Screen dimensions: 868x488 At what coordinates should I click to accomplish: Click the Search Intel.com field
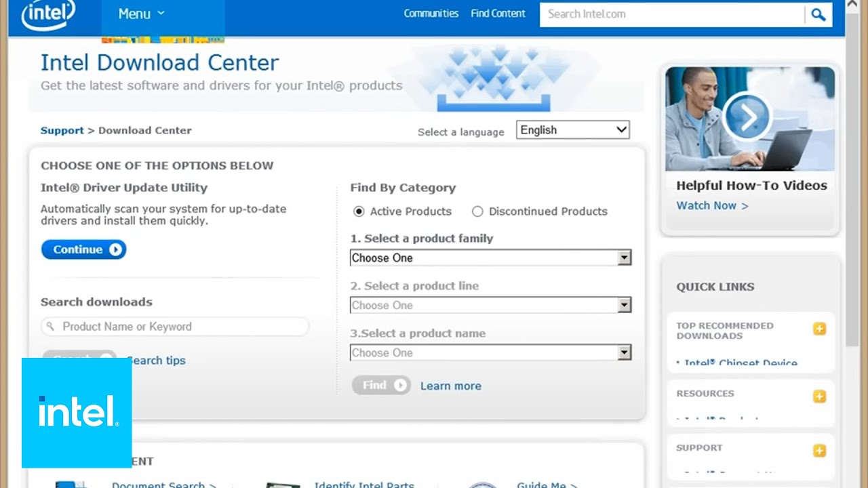point(671,14)
